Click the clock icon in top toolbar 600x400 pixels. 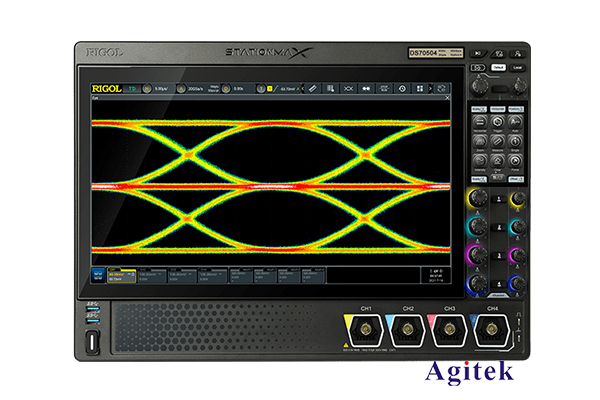pyautogui.click(x=403, y=88)
